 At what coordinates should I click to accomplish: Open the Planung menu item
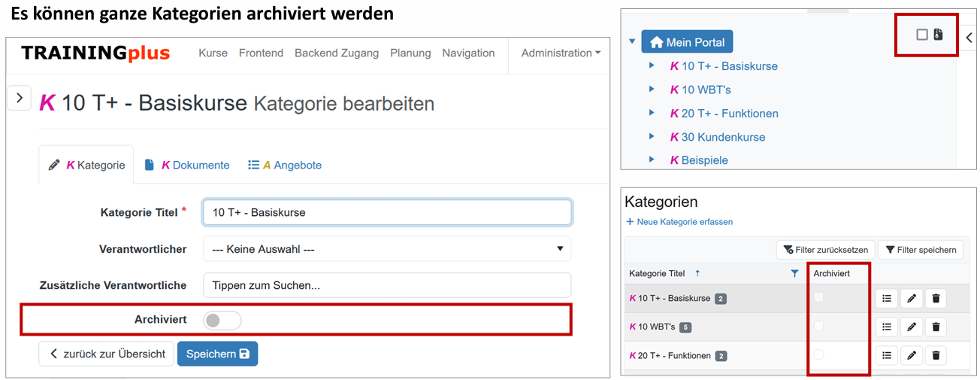coord(410,53)
